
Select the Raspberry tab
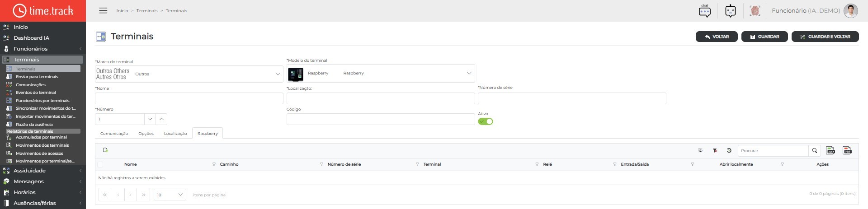pos(208,134)
